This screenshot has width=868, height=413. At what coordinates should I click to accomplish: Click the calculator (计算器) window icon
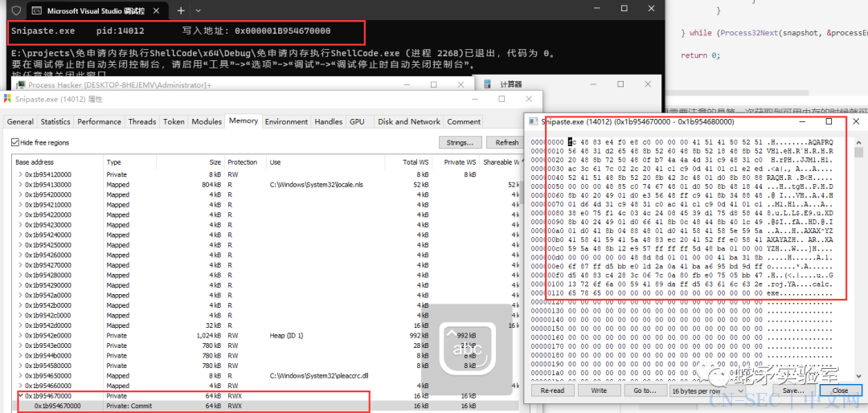[x=489, y=84]
